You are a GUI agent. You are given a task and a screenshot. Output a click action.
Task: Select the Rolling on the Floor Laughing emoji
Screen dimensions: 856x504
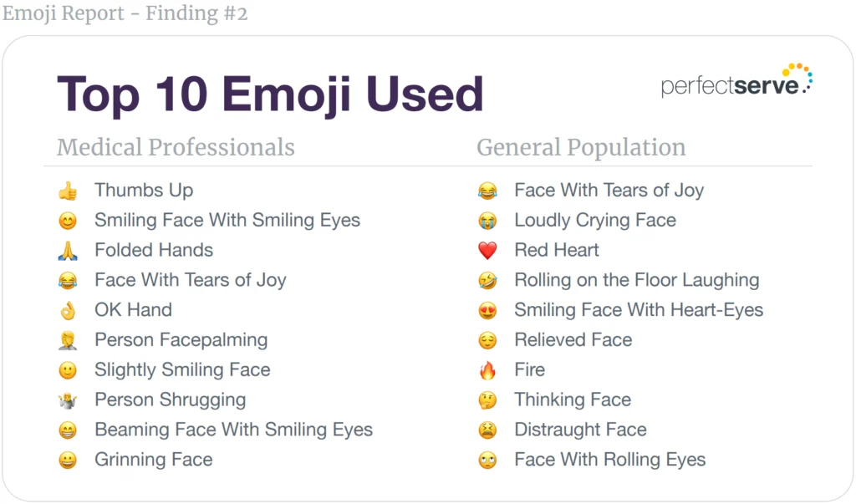point(487,281)
